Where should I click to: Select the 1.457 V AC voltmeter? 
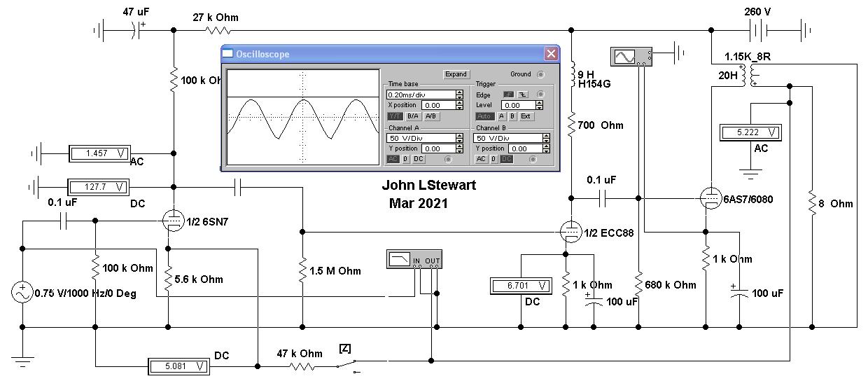pyautogui.click(x=99, y=153)
